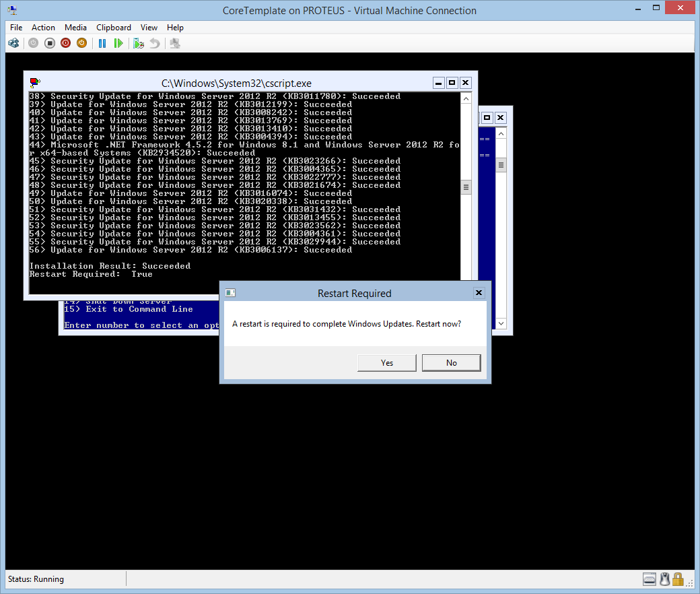Viewport: 700px width, 594px height.
Task: Click the cscript.exe window scrollbar thumb
Action: click(x=466, y=187)
